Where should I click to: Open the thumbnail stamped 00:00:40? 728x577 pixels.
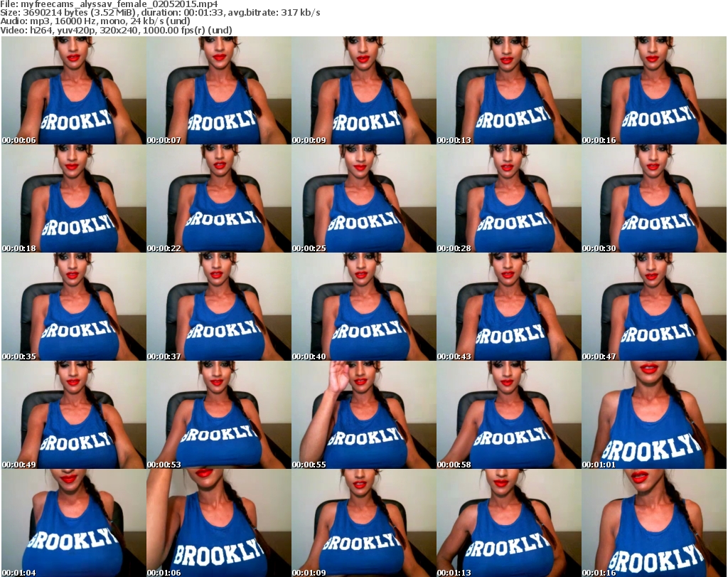pyautogui.click(x=364, y=307)
